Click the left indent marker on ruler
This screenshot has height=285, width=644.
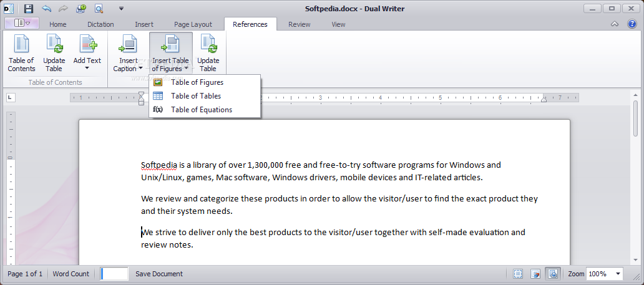(141, 99)
